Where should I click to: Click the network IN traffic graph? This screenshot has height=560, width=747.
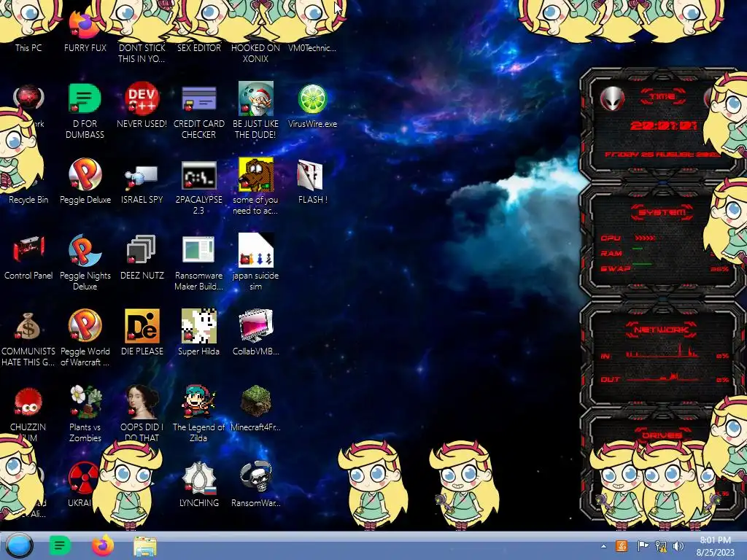coord(662,351)
